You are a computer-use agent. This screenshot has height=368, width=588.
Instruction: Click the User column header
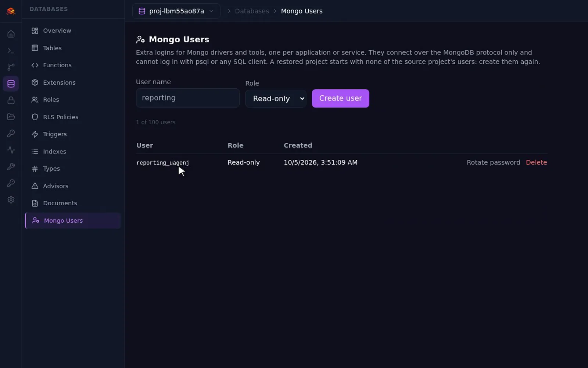145,145
